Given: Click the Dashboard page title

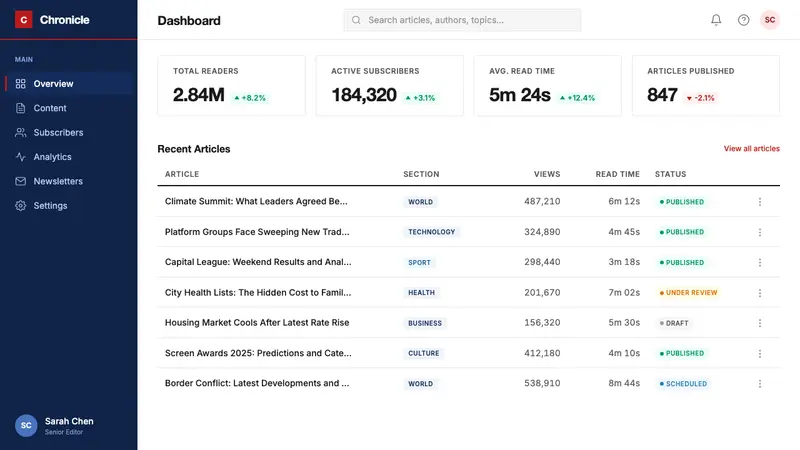Looking at the screenshot, I should click(189, 20).
